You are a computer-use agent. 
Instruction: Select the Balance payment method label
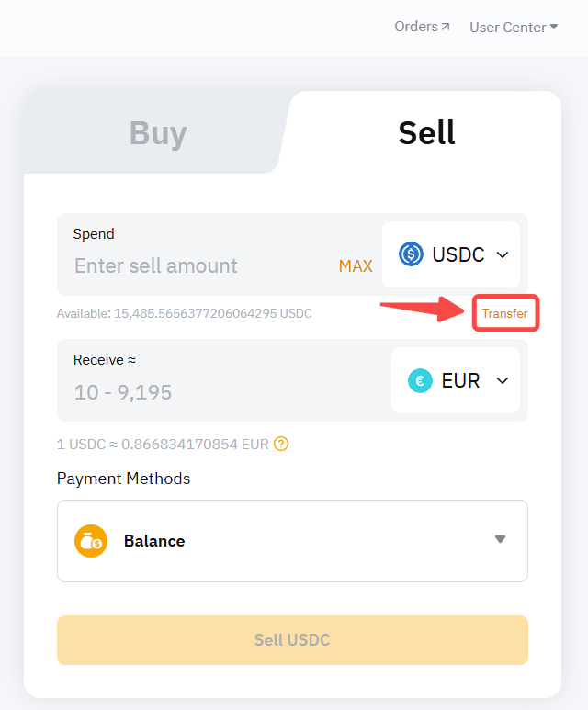point(154,541)
